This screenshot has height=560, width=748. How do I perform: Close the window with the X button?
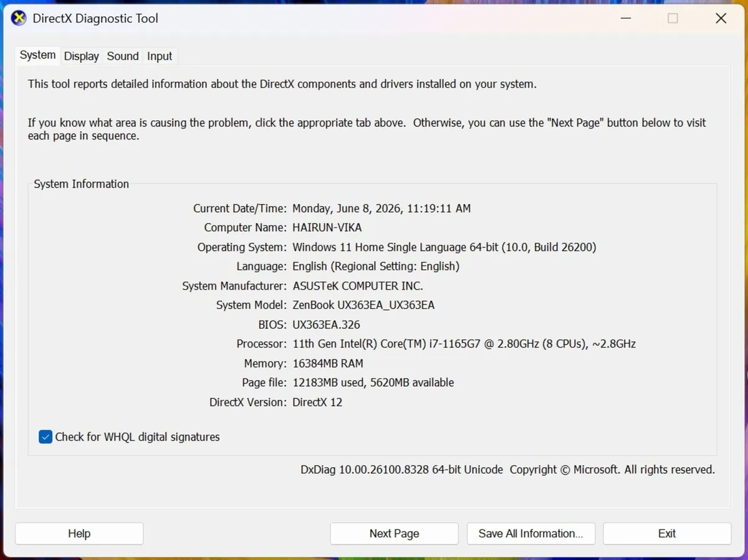click(x=721, y=18)
